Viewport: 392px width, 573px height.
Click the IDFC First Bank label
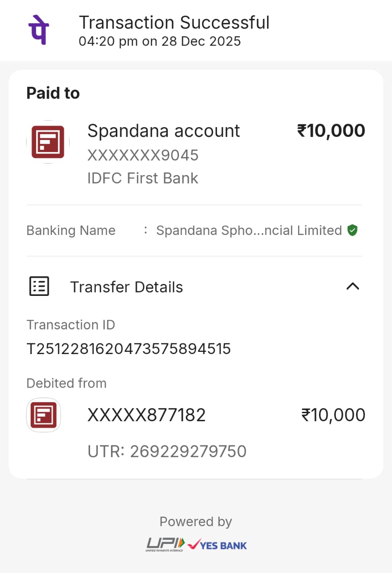pos(143,178)
